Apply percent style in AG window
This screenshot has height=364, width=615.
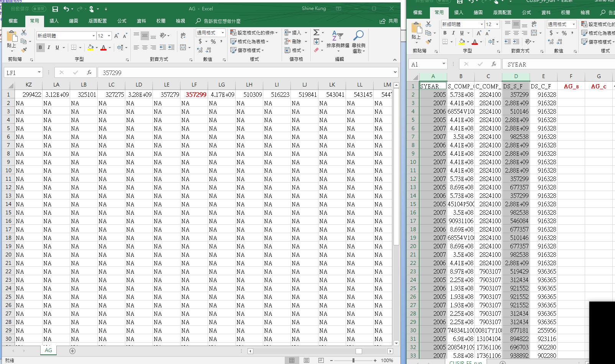213,41
